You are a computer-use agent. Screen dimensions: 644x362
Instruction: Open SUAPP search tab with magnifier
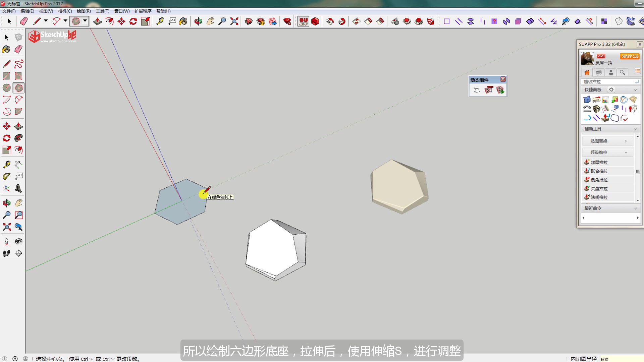pyautogui.click(x=622, y=73)
